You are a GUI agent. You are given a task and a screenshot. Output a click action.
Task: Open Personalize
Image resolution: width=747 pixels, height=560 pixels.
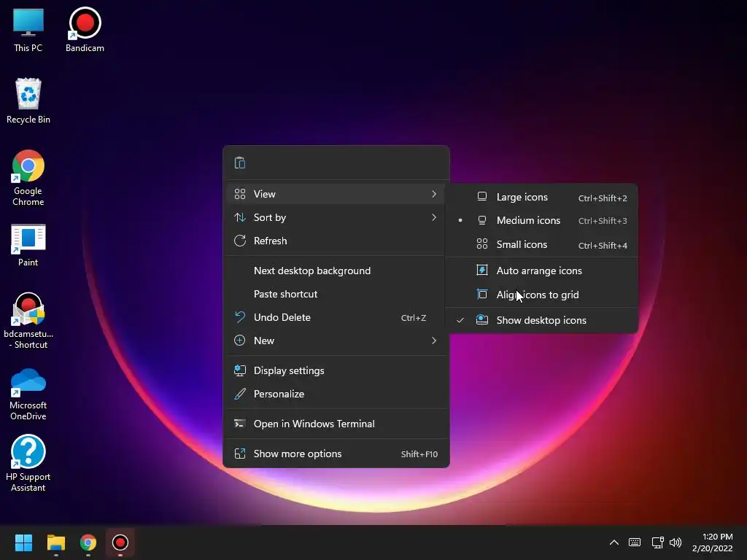click(x=336, y=394)
